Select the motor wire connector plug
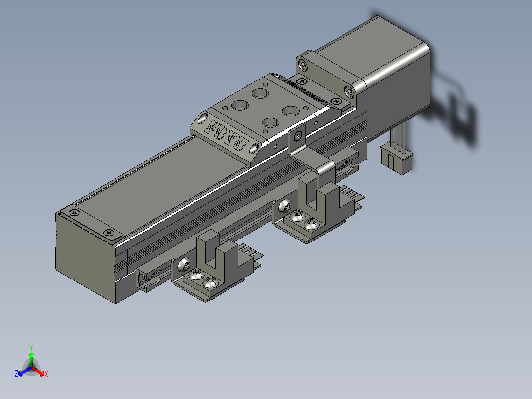This screenshot has width=532, height=399. (x=397, y=158)
